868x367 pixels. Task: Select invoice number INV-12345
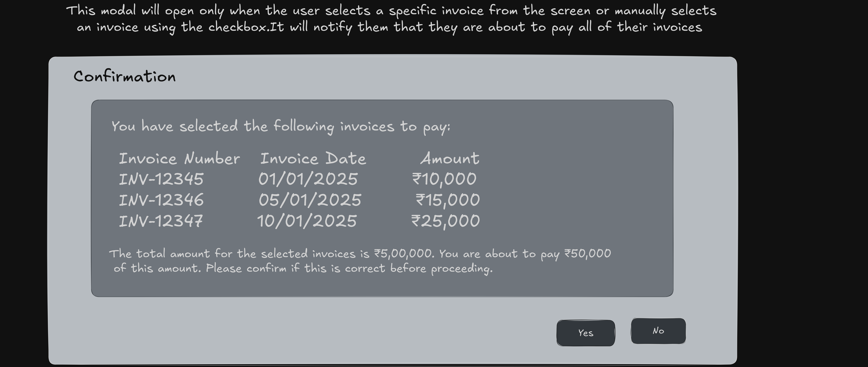click(161, 179)
